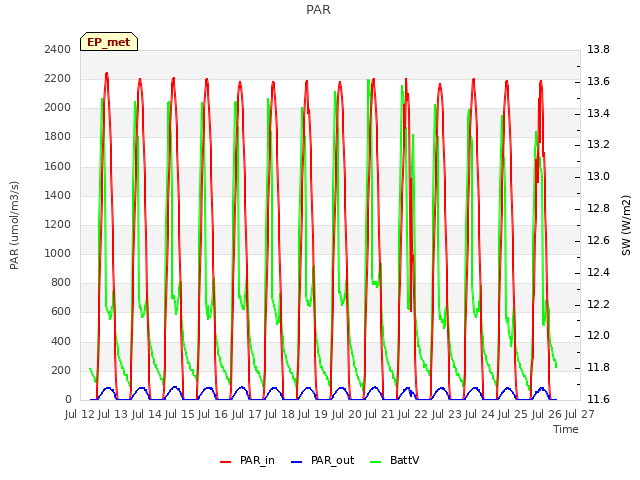Click the 800 left axis value

pos(61,282)
